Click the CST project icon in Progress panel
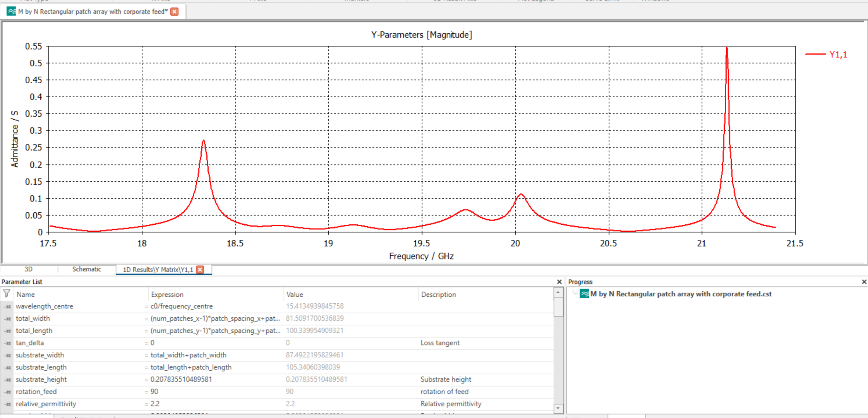The width and height of the screenshot is (868, 418). (x=584, y=294)
